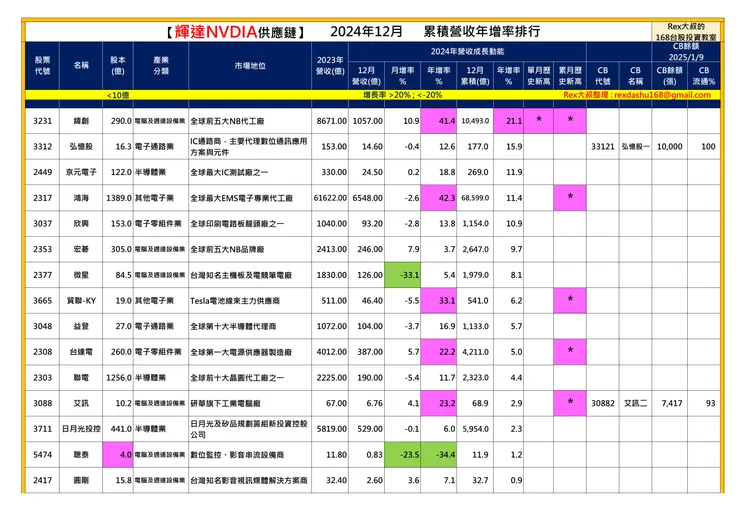This screenshot has height=523, width=740.
Task: Click the 8671.00 revenue value
Action: tap(332, 121)
